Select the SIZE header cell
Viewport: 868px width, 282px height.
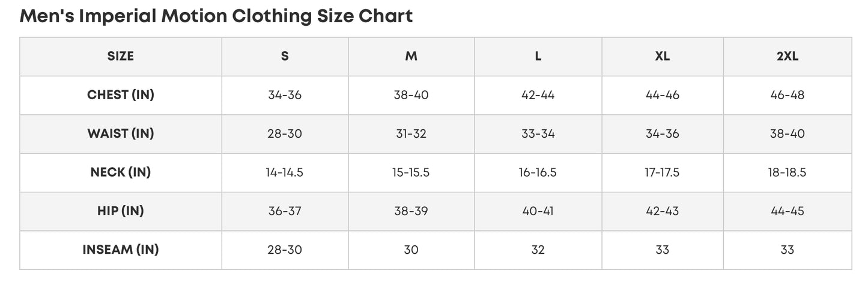tap(121, 57)
